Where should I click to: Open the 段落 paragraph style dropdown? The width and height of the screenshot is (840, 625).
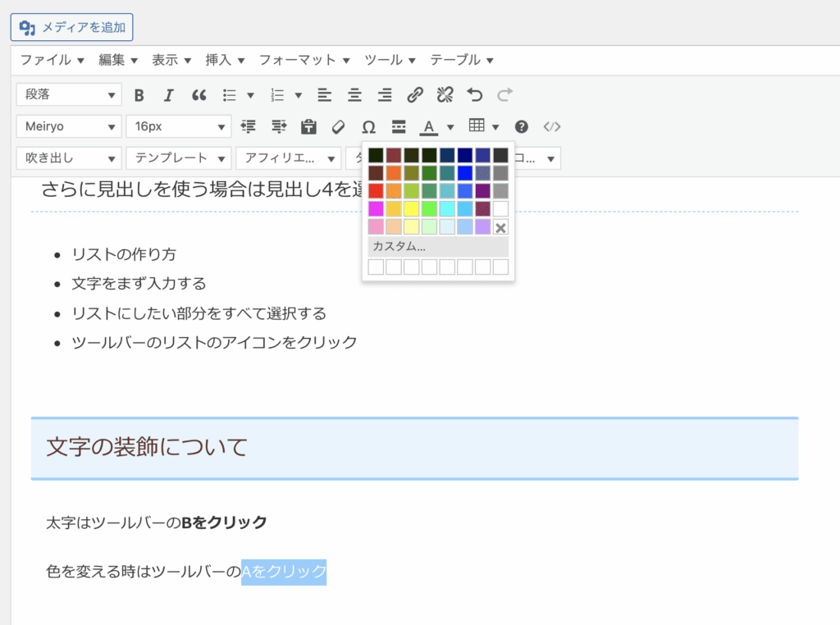[x=68, y=94]
